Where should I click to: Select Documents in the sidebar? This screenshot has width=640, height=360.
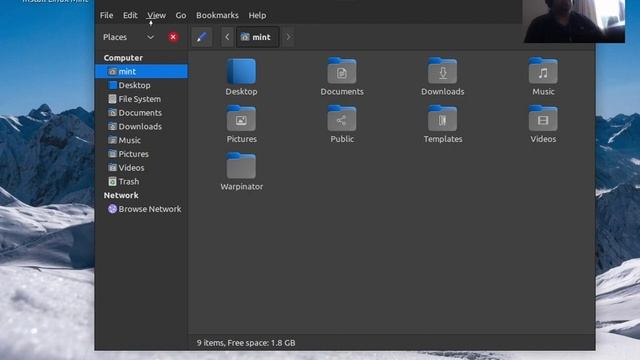pos(141,113)
